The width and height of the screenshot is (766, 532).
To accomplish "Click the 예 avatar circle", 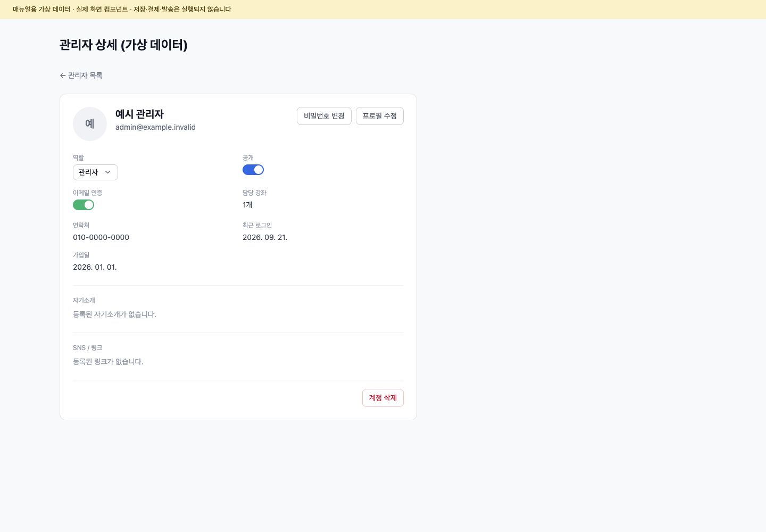I will coord(90,124).
